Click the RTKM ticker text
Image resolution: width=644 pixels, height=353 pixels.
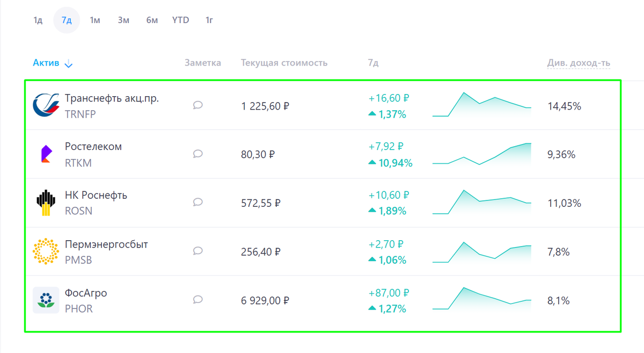pyautogui.click(x=78, y=163)
